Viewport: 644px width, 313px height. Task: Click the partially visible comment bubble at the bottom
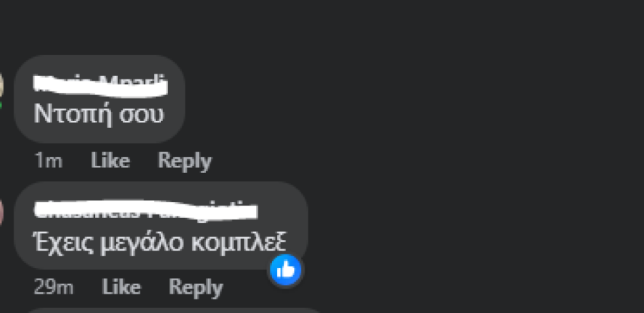[x=172, y=310]
